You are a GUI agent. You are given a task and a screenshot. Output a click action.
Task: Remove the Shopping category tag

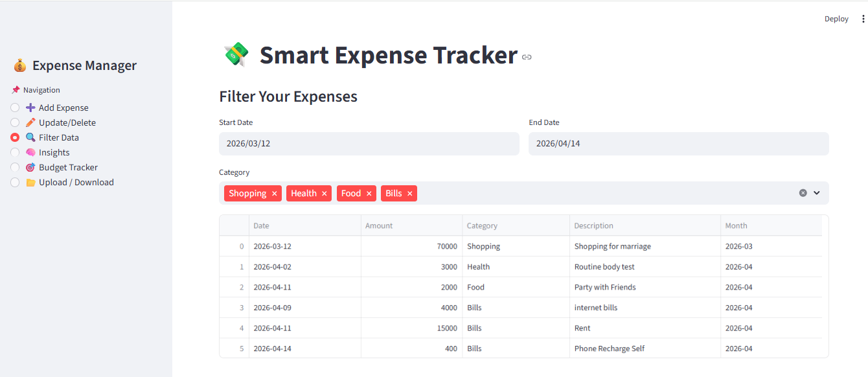[275, 194]
